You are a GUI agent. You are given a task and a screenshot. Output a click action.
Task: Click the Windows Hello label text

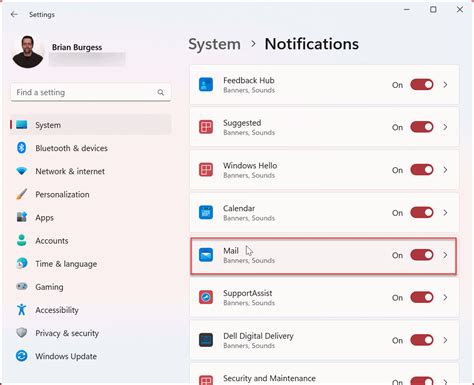250,166
